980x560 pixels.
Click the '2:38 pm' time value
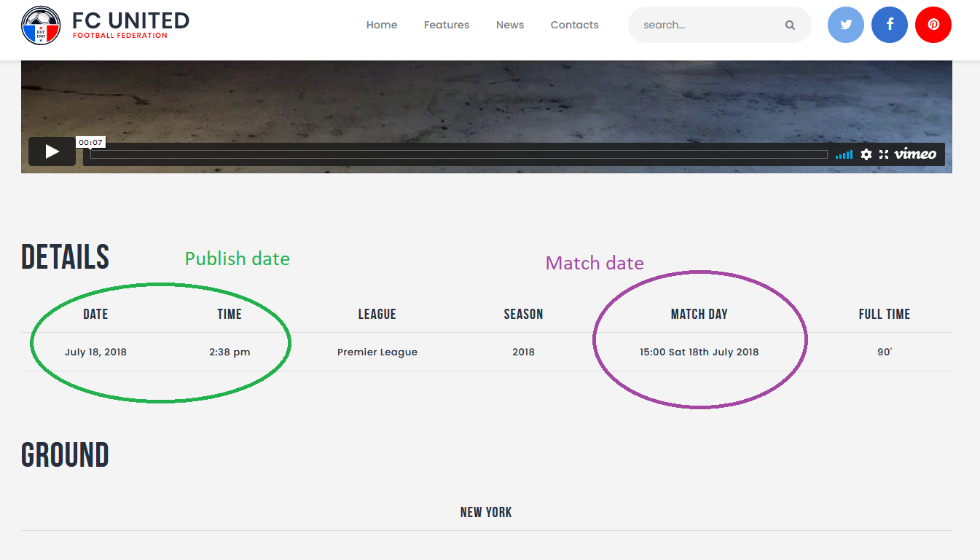230,352
